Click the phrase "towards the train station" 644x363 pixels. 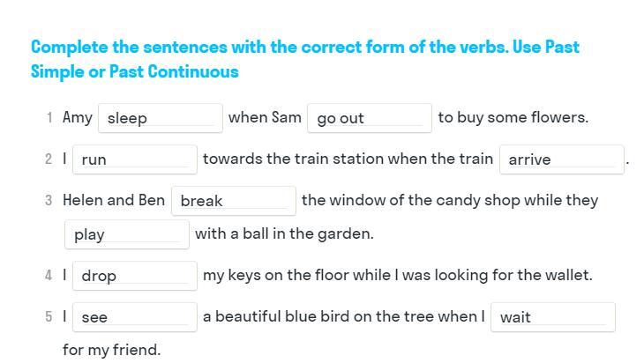pos(282,159)
